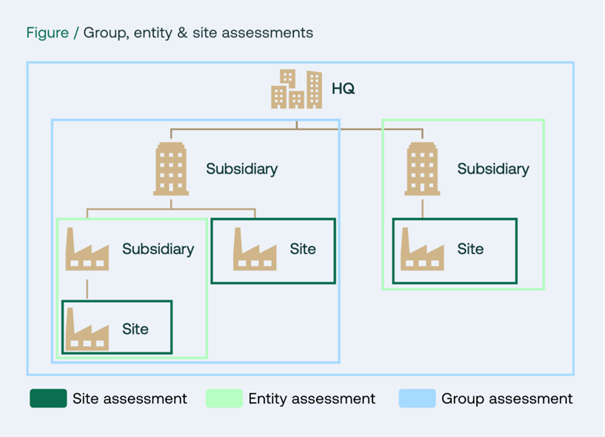Click the Subsidiary label of the right-hand branch
605x437 pixels.
click(493, 169)
